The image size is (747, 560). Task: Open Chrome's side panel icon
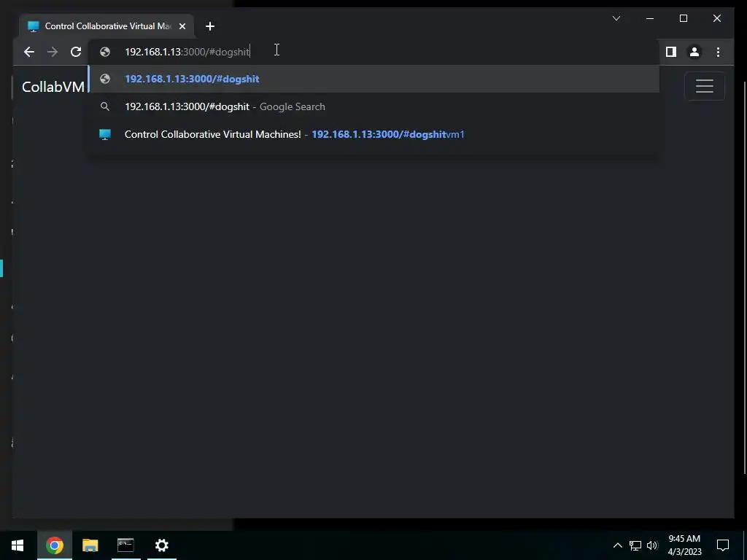(x=671, y=52)
